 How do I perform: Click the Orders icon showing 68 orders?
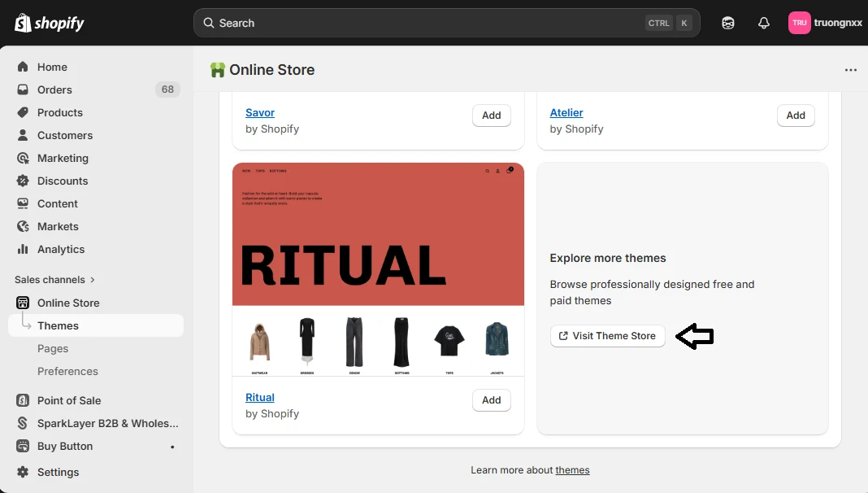[x=23, y=89]
